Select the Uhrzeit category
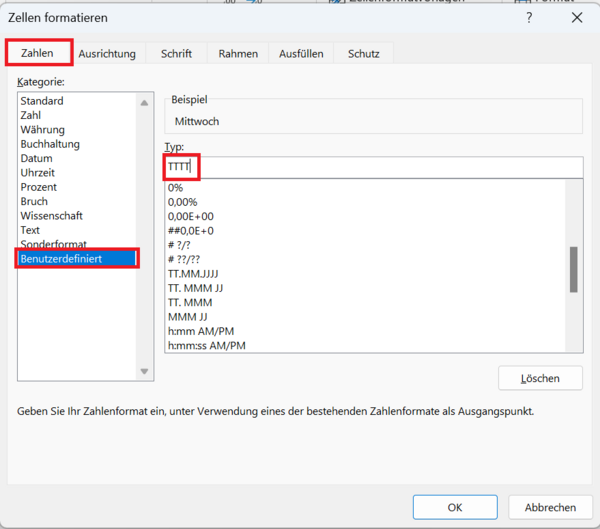 click(38, 173)
